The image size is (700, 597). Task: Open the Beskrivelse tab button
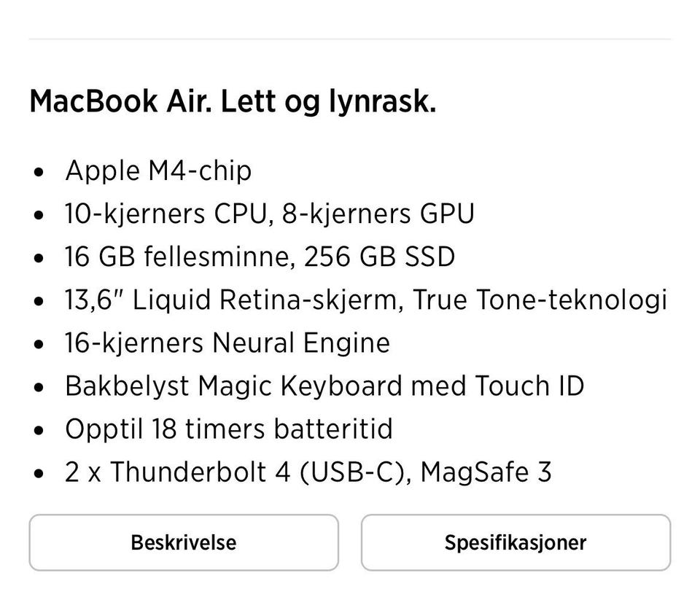click(x=184, y=542)
